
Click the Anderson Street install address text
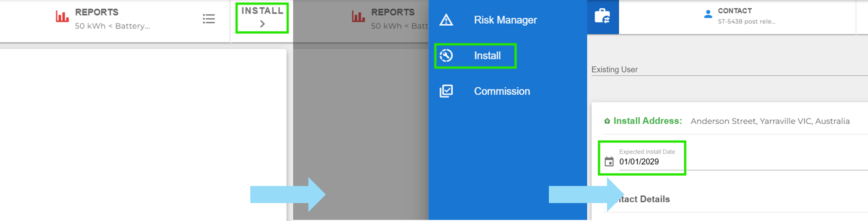(770, 121)
